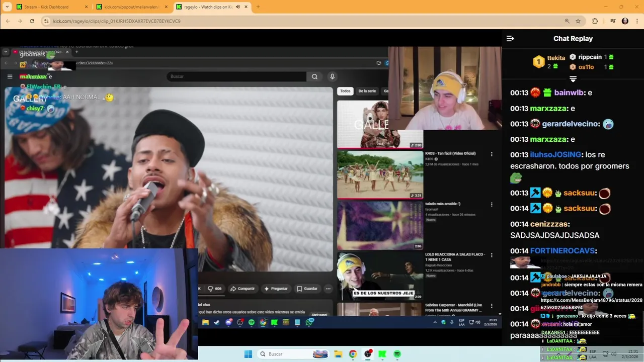Image resolution: width=644 pixels, height=362 pixels.
Task: Open OBS Studio from the bottom taskbar
Action: [368, 354]
